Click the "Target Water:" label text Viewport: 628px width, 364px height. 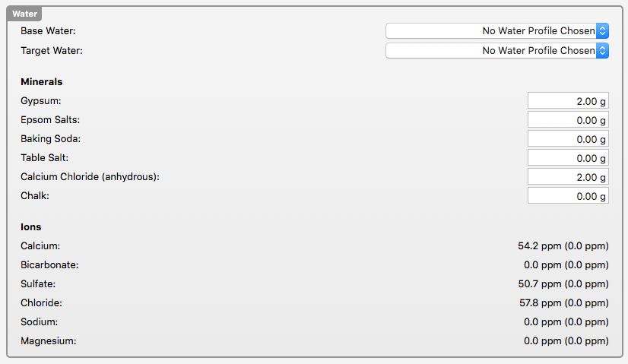(52, 51)
